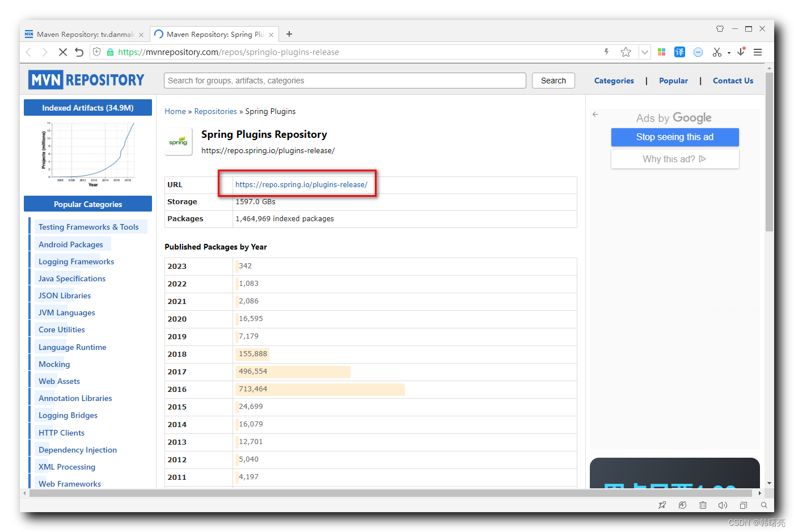This screenshot has height=532, width=794.
Task: Open Mocking category
Action: pyautogui.click(x=54, y=364)
